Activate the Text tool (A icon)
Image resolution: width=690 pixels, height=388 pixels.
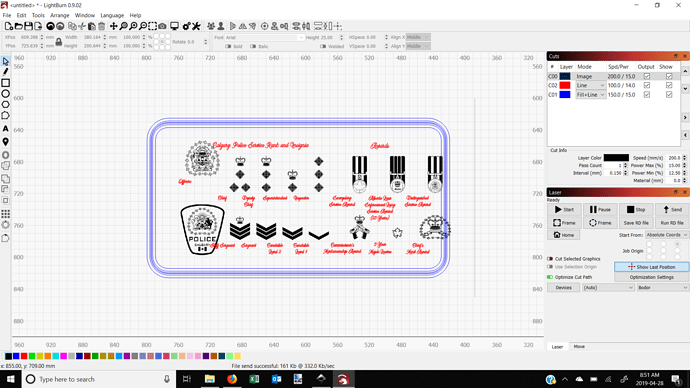coord(5,129)
